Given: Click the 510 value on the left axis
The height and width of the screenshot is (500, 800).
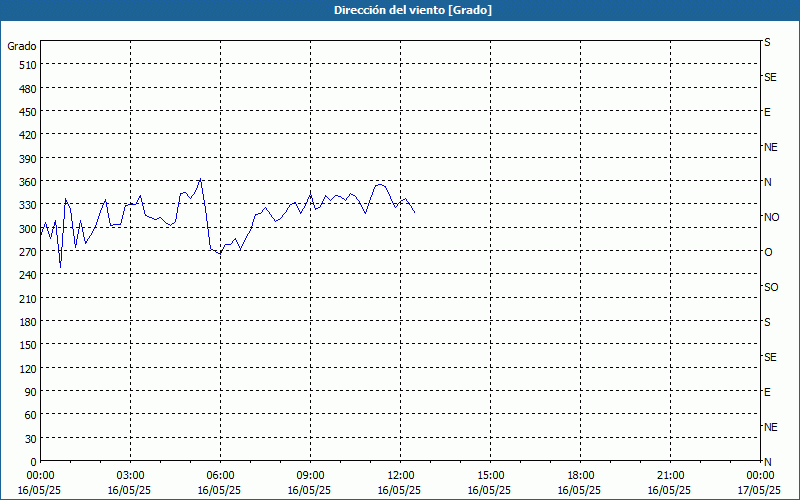Looking at the screenshot, I should 29,65.
